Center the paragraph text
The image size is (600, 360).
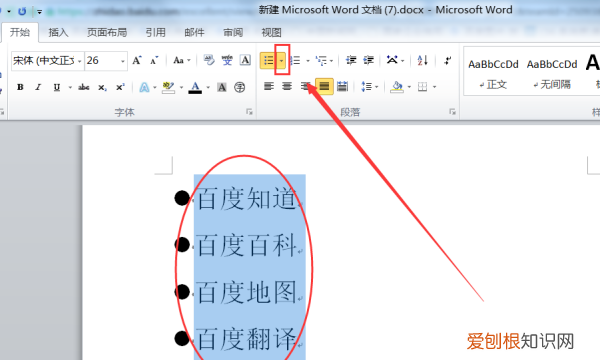point(287,86)
